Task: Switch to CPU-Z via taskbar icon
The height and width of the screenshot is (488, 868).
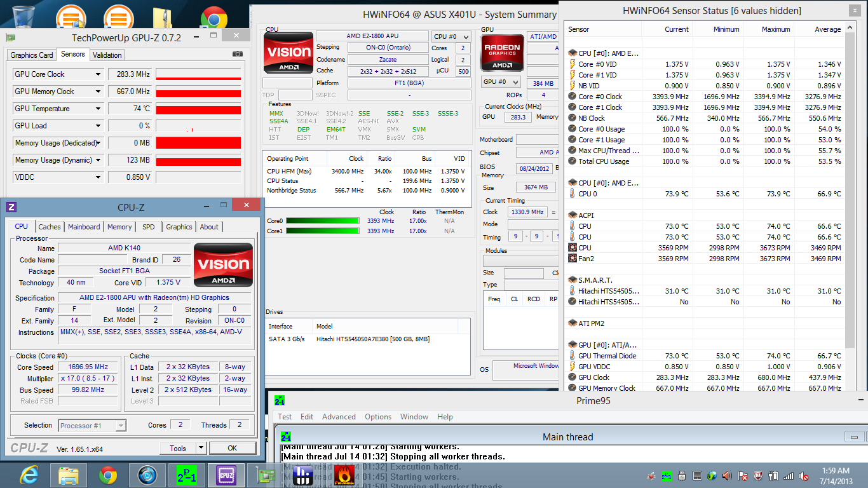Action: tap(226, 475)
